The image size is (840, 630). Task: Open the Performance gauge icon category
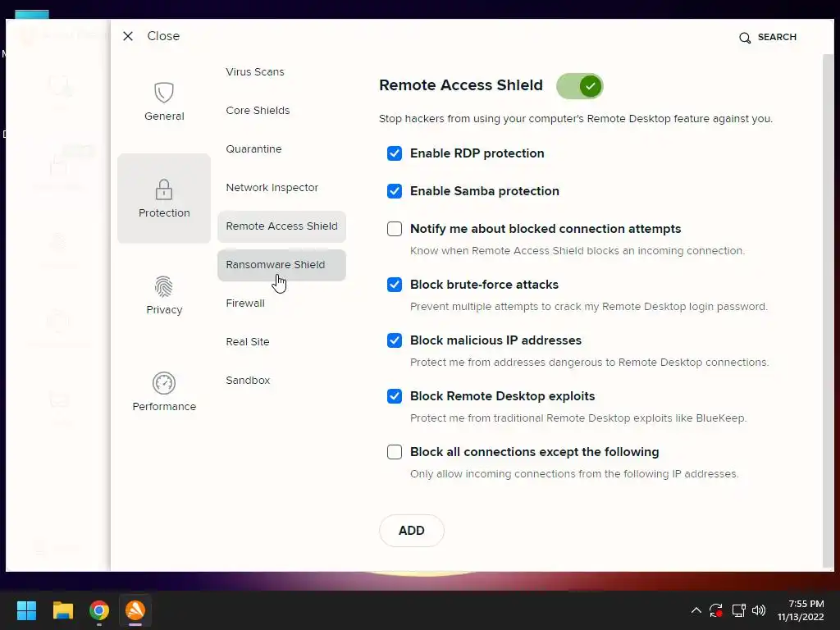(164, 391)
